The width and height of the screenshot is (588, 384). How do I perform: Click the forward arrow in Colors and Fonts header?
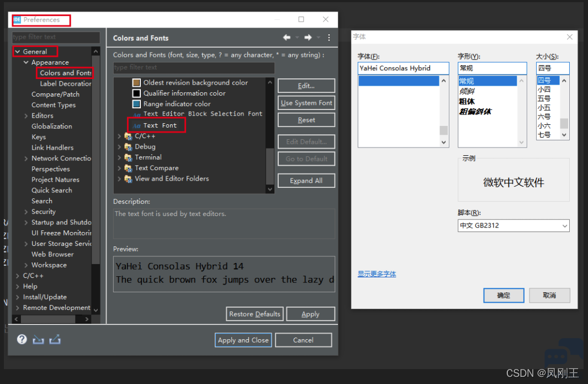[308, 38]
